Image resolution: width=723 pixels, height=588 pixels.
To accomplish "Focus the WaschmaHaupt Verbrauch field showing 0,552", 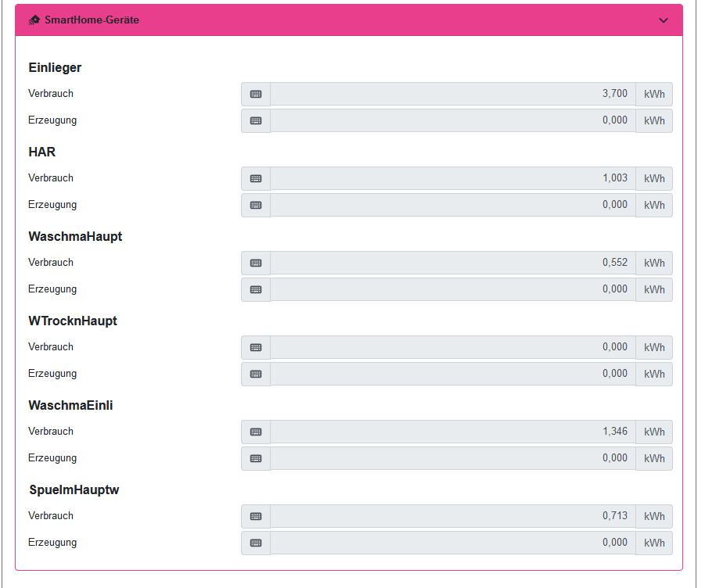I will coord(452,263).
